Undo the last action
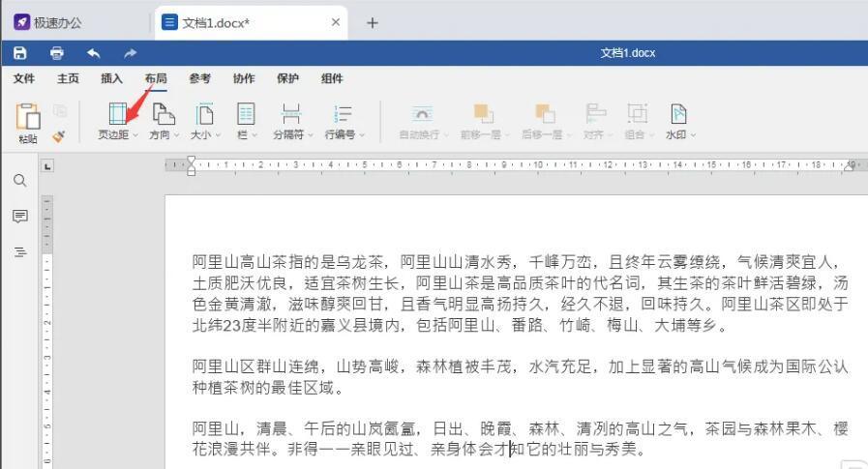 [94, 53]
